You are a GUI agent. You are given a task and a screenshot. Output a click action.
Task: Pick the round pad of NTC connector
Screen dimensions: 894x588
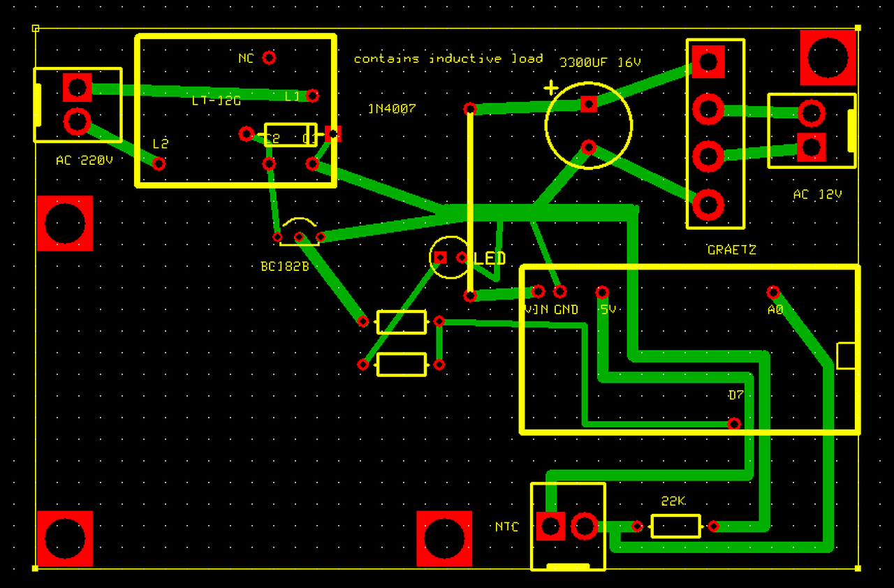(x=585, y=526)
